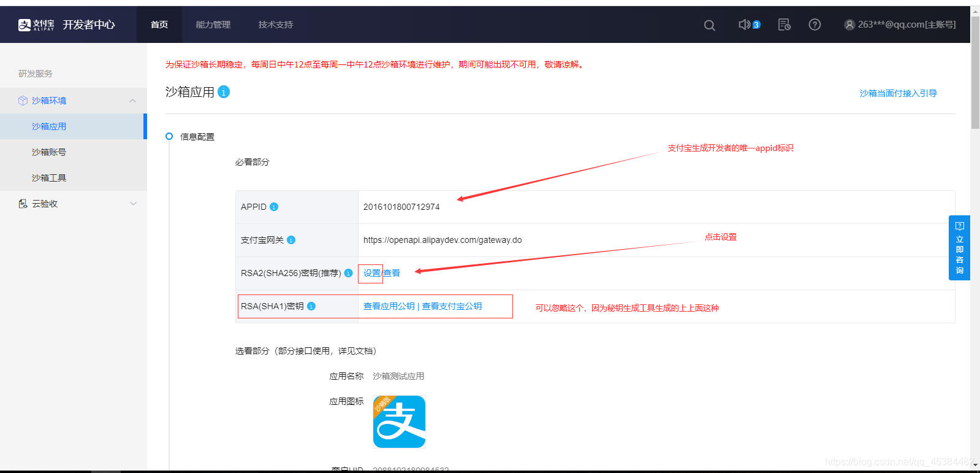Click the 立即咨询 floating help icon
The image size is (980, 473).
960,226
